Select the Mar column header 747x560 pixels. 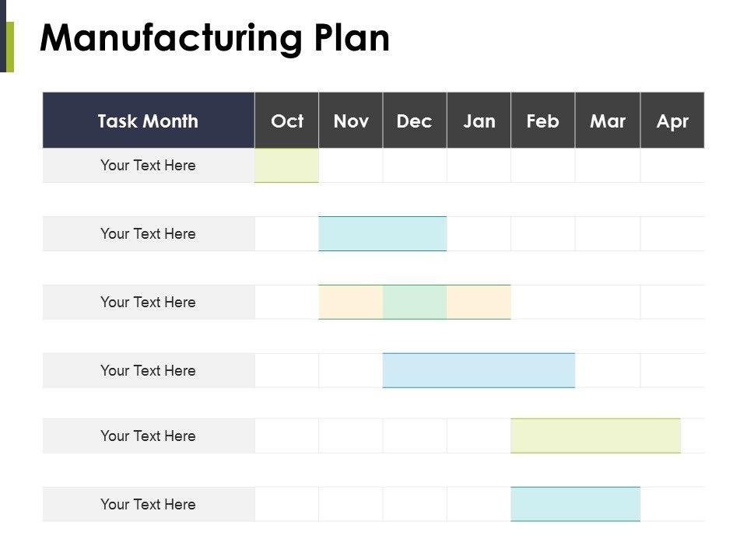coord(608,121)
